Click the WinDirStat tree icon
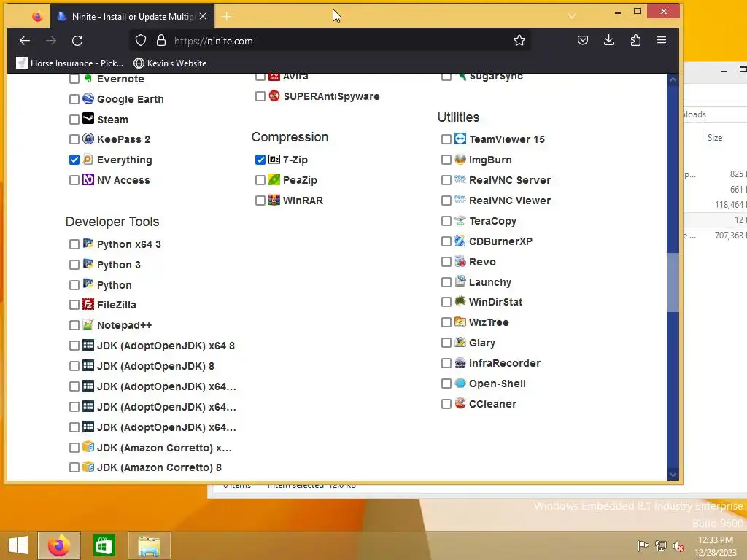Viewport: 747px width, 560px height. click(x=460, y=301)
